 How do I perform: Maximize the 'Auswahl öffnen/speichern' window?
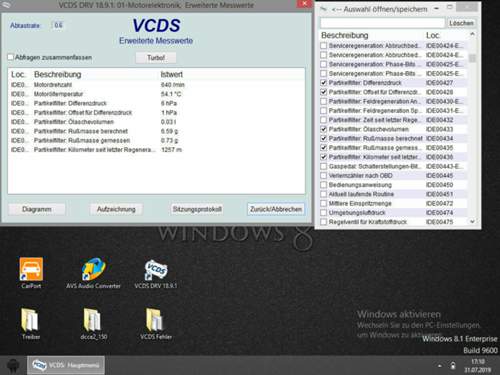tap(450, 7)
